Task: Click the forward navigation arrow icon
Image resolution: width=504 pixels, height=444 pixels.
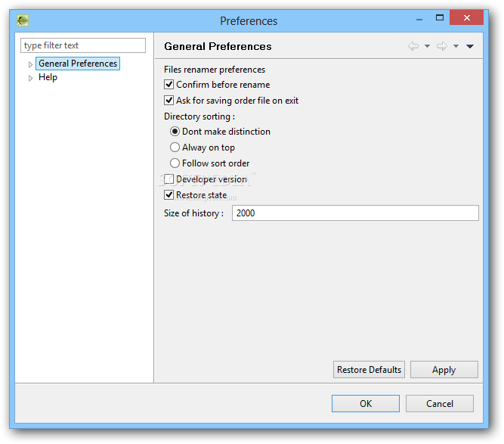Action: pyautogui.click(x=442, y=46)
